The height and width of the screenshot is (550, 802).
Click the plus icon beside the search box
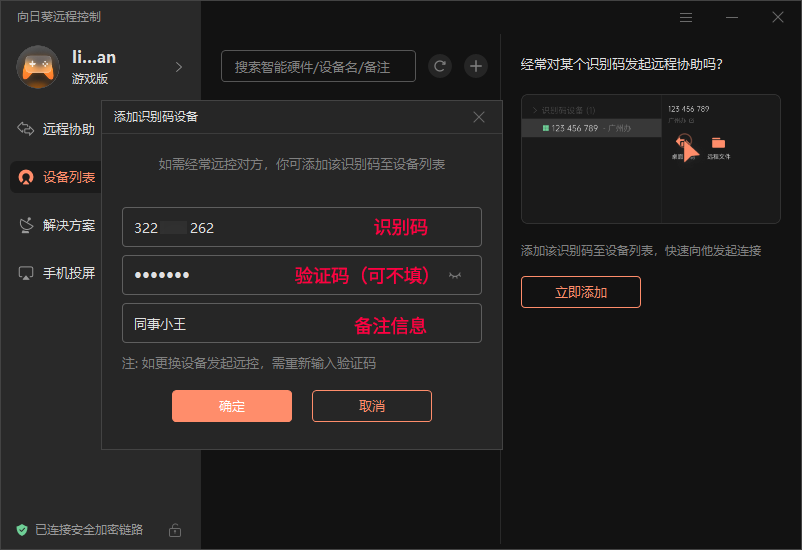coord(476,66)
